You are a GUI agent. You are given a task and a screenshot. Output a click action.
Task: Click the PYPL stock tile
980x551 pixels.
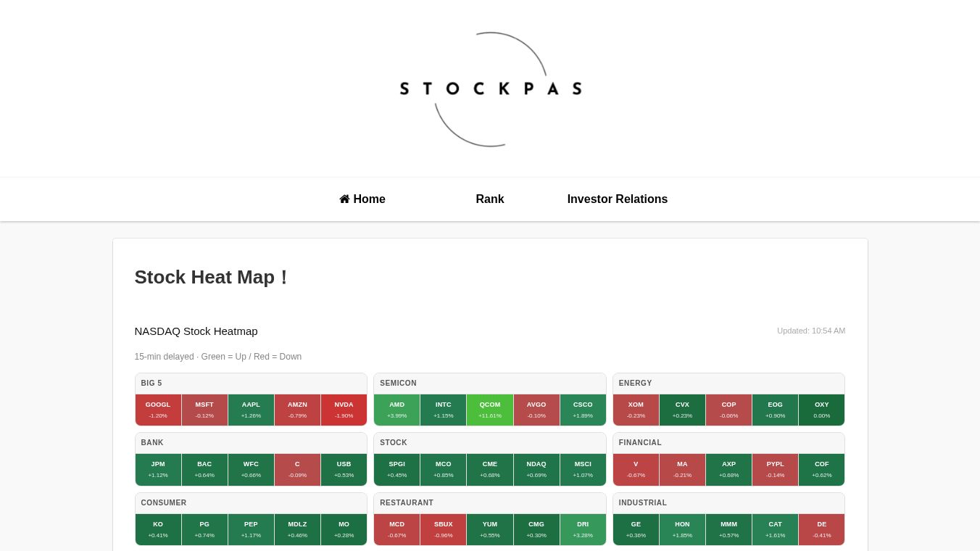pyautogui.click(x=775, y=470)
